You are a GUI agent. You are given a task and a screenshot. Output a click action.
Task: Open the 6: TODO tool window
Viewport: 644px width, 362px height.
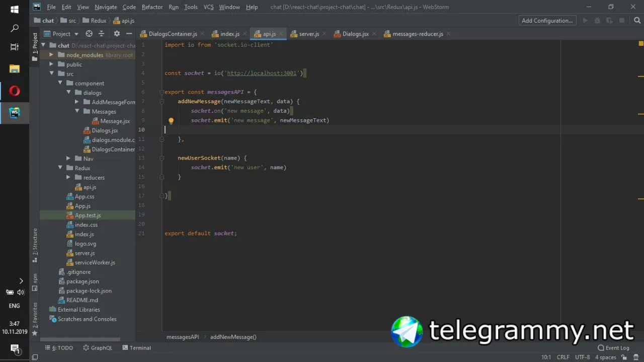click(x=59, y=348)
